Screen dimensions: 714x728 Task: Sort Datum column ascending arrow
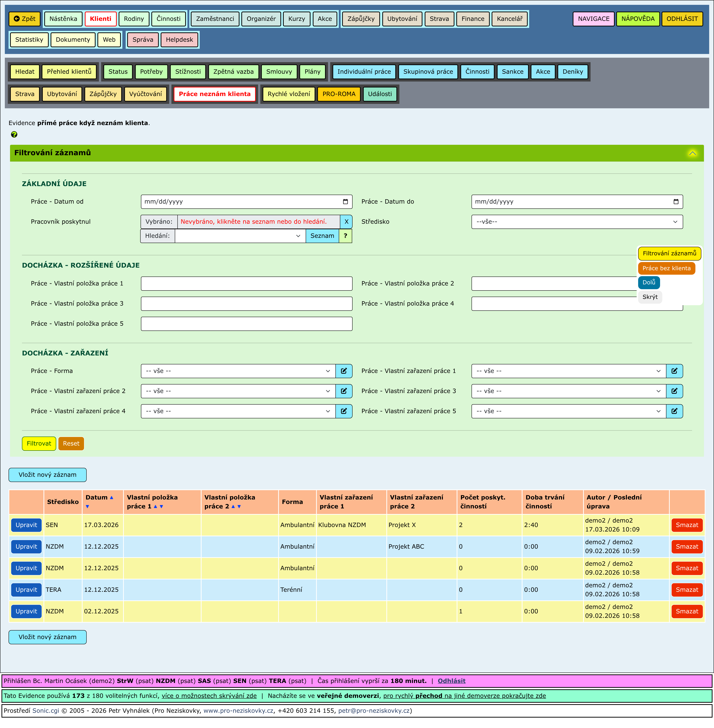pyautogui.click(x=111, y=497)
